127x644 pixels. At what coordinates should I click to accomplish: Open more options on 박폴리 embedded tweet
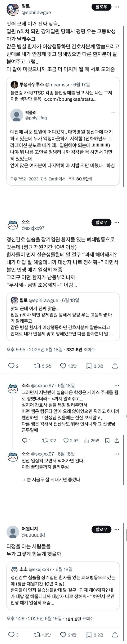tap(113, 112)
